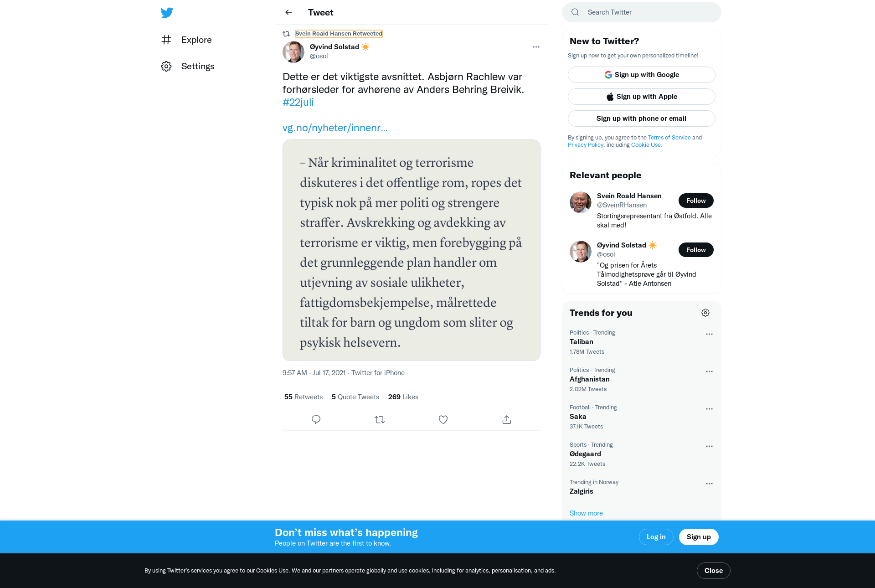Click the search magnifier icon
This screenshot has height=588, width=875.
click(575, 12)
